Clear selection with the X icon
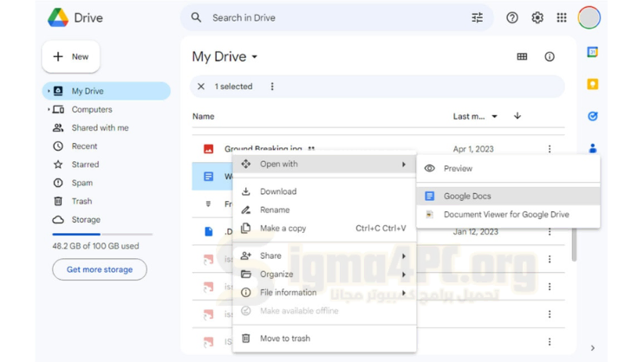 point(201,87)
